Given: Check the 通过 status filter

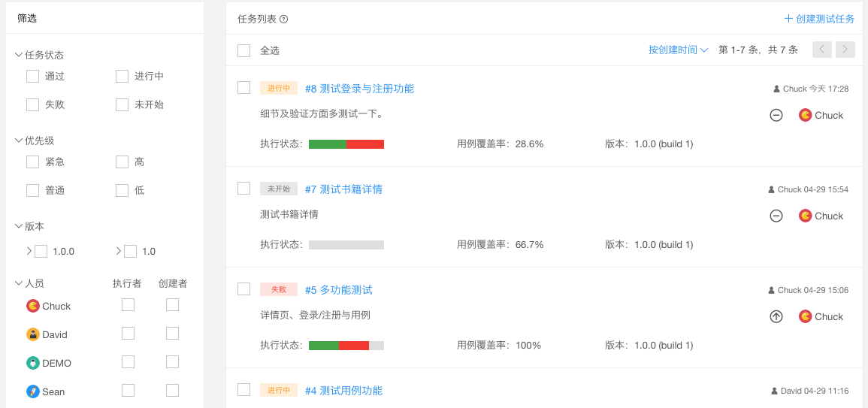Looking at the screenshot, I should [x=32, y=76].
